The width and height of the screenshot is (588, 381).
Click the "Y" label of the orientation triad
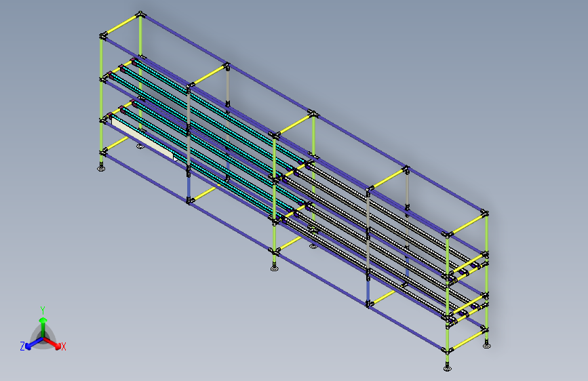pyautogui.click(x=43, y=310)
